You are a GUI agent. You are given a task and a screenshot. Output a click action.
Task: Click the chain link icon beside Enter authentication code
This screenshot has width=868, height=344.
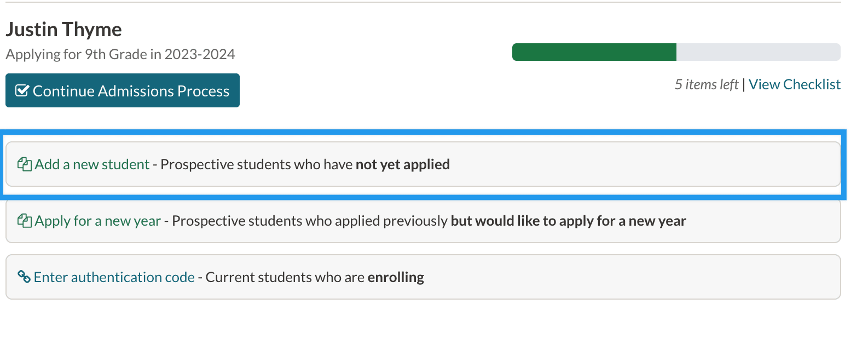pos(24,277)
